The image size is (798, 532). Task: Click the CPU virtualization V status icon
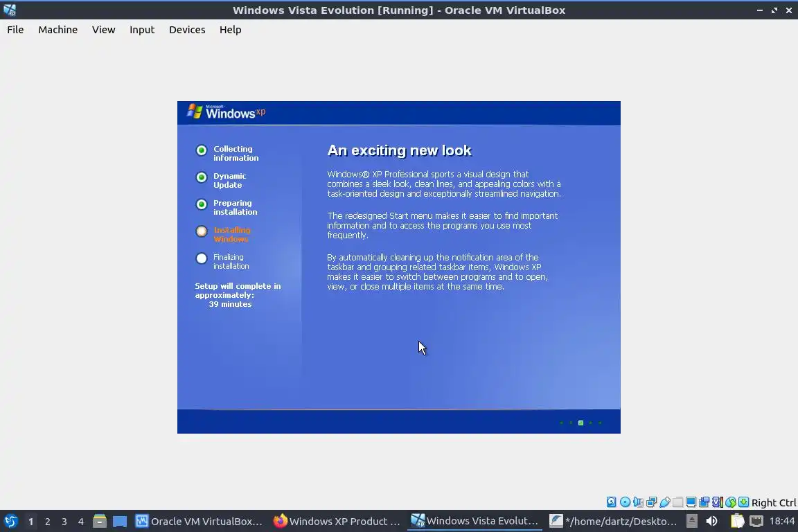718,502
